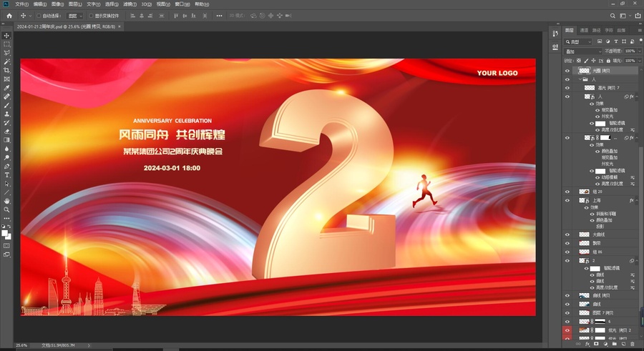Switch to the 通道 panel tab
This screenshot has width=644, height=351.
click(x=584, y=30)
